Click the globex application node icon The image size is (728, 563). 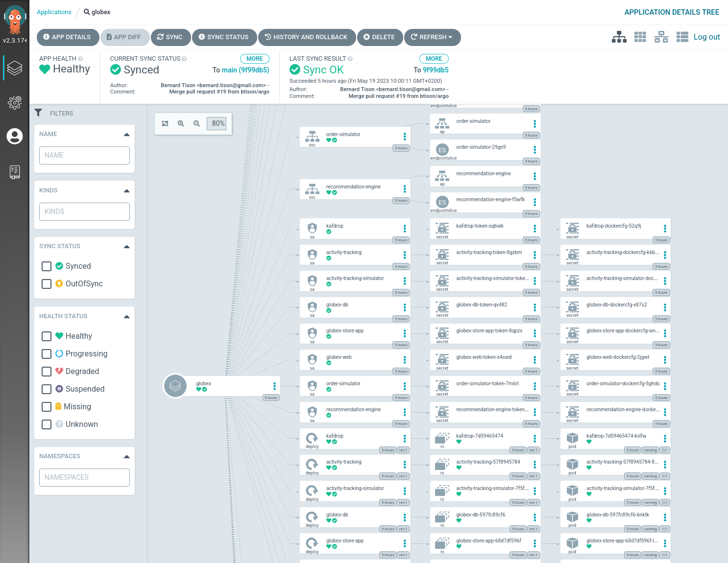pyautogui.click(x=175, y=386)
